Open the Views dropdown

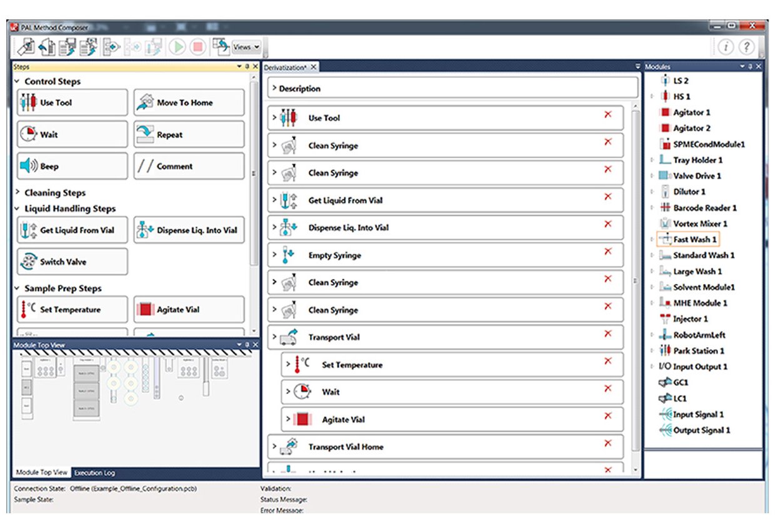(246, 47)
